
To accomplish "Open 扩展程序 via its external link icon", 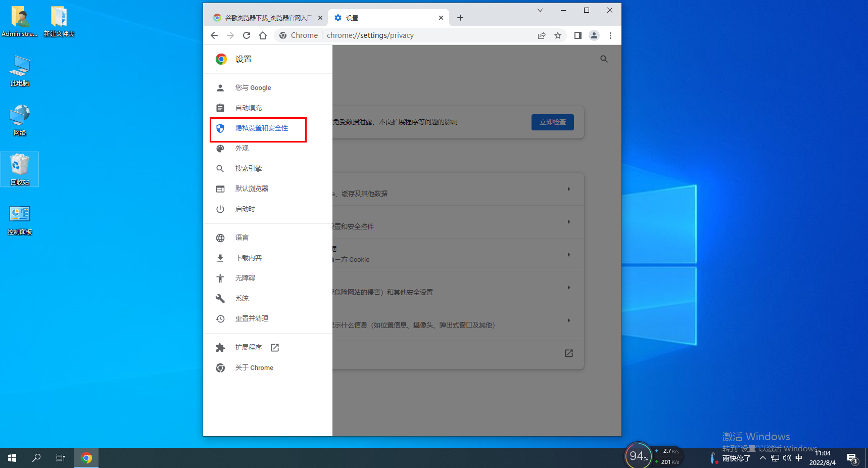I will tap(274, 347).
